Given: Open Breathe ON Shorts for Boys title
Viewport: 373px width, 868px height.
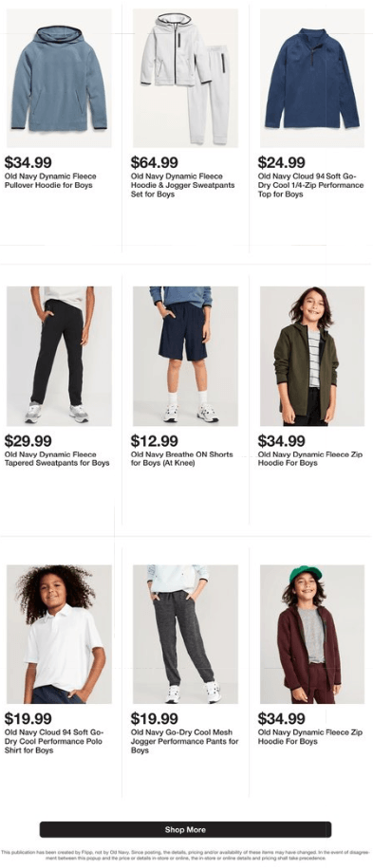Looking at the screenshot, I should (182, 459).
